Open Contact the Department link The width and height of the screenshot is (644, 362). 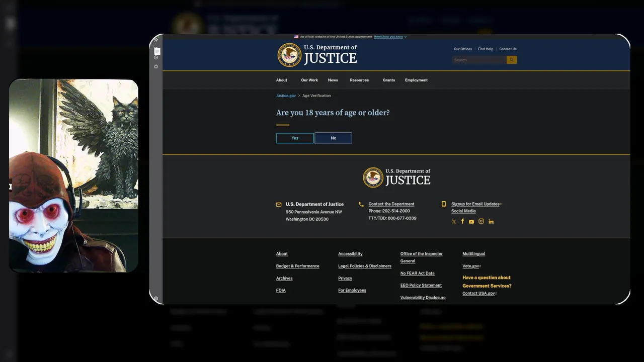(x=391, y=204)
